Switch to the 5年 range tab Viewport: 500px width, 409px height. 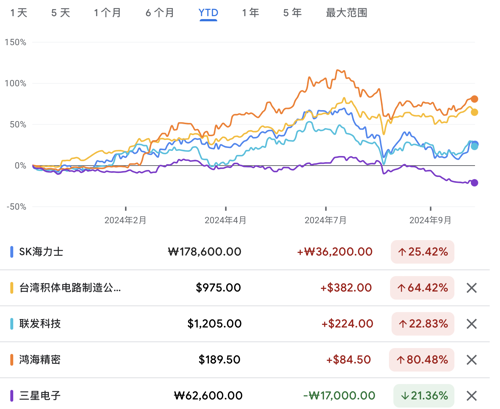[292, 13]
